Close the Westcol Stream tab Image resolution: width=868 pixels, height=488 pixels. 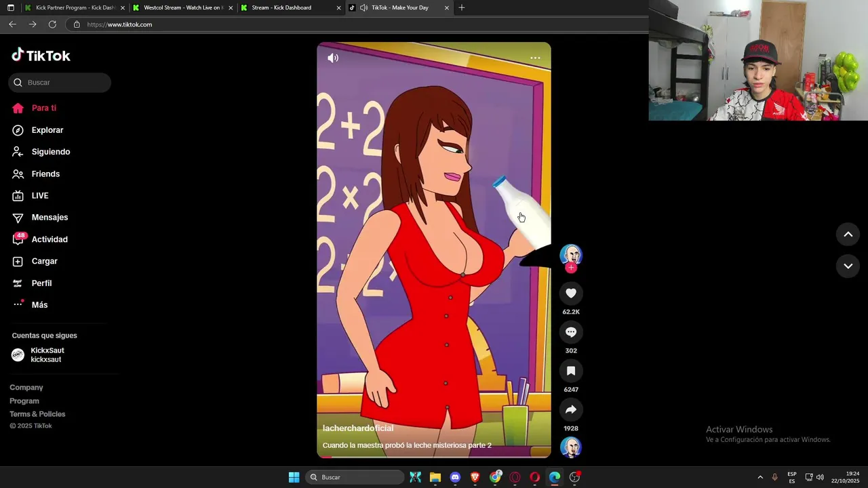coord(231,8)
